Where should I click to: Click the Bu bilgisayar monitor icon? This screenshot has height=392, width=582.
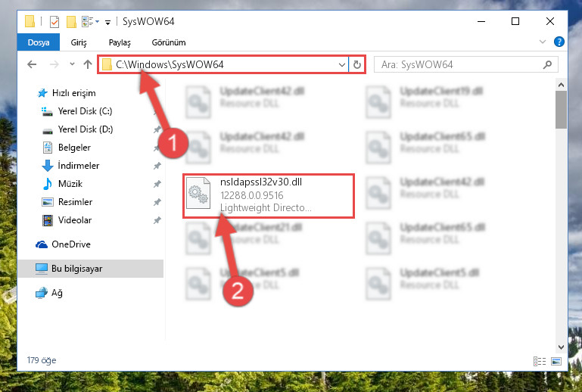click(41, 269)
